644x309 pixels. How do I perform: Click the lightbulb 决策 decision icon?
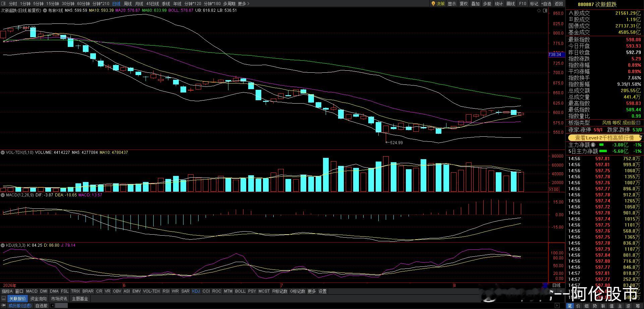tap(438, 4)
